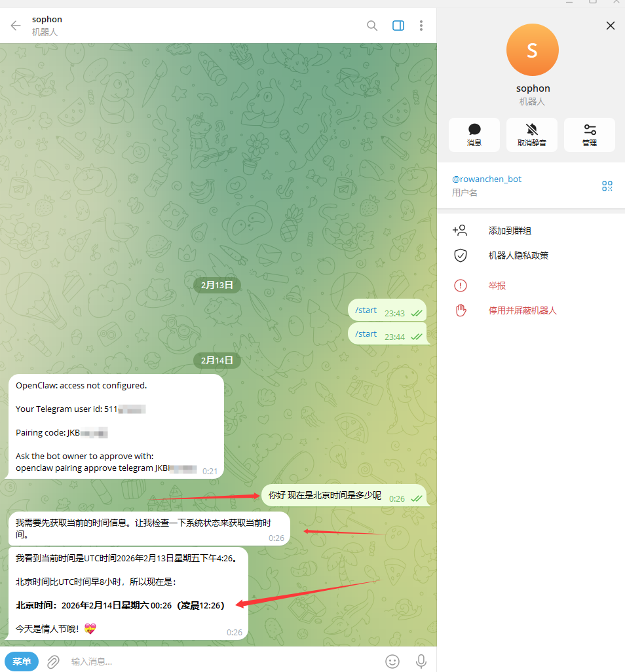Click the 消息 message button
This screenshot has width=625, height=672.
(474, 135)
